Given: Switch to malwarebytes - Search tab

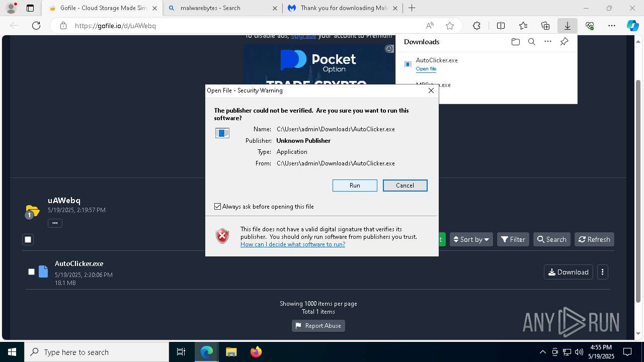Looking at the screenshot, I should pyautogui.click(x=223, y=8).
